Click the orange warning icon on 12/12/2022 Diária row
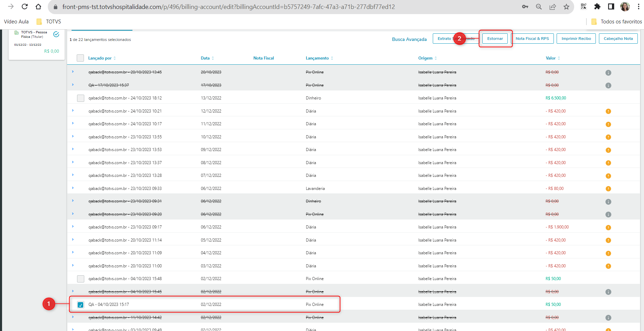The width and height of the screenshot is (644, 331). click(x=608, y=111)
